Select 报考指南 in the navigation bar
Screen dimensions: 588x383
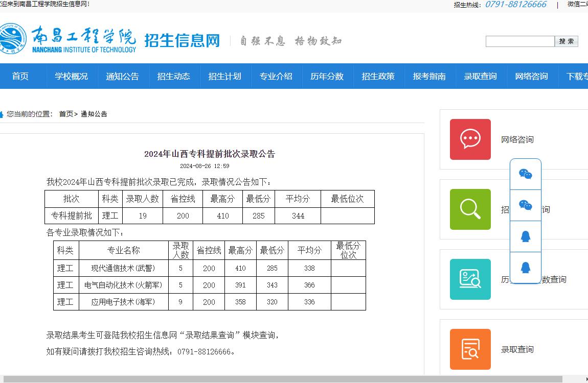pyautogui.click(x=429, y=76)
